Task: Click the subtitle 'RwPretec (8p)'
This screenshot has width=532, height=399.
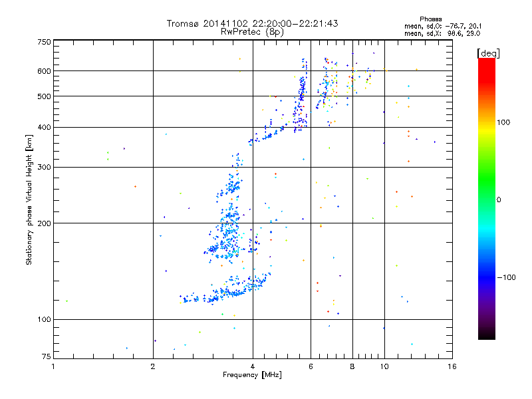Action: pos(252,32)
